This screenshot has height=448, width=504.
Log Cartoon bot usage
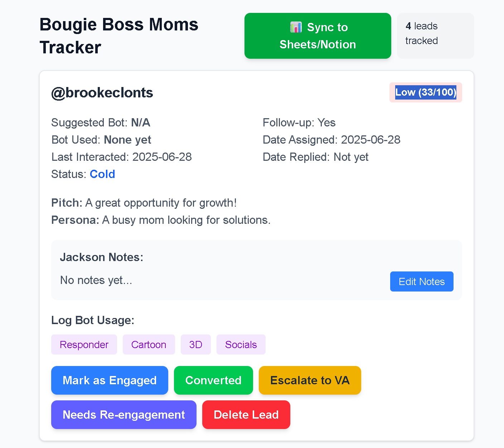pos(149,345)
